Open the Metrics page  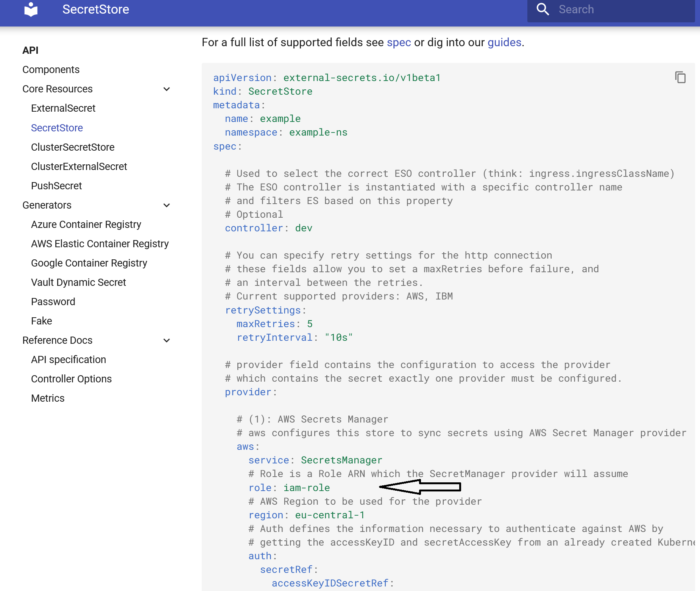48,398
